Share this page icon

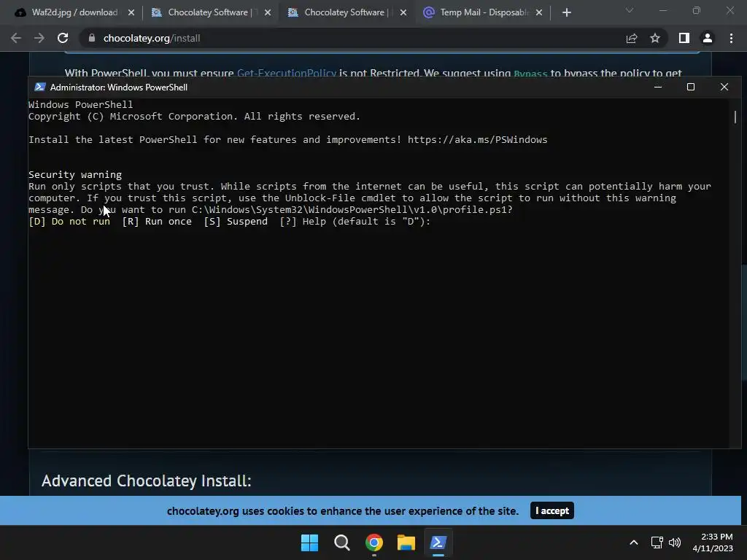632,38
